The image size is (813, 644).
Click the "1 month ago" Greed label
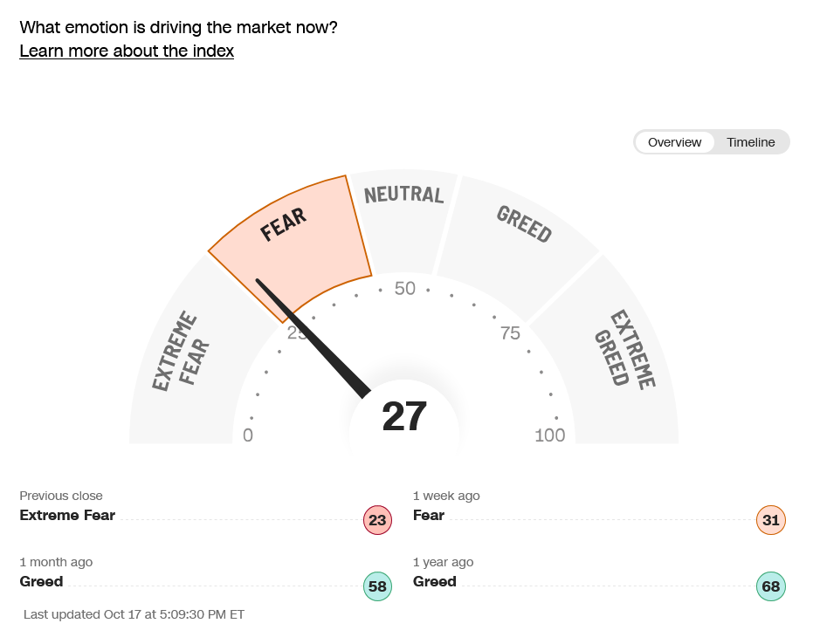click(41, 581)
